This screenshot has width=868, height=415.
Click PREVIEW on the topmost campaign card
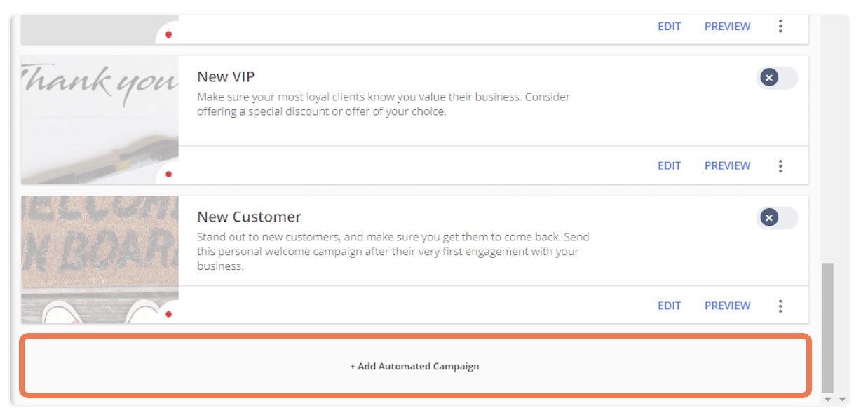[x=727, y=27]
